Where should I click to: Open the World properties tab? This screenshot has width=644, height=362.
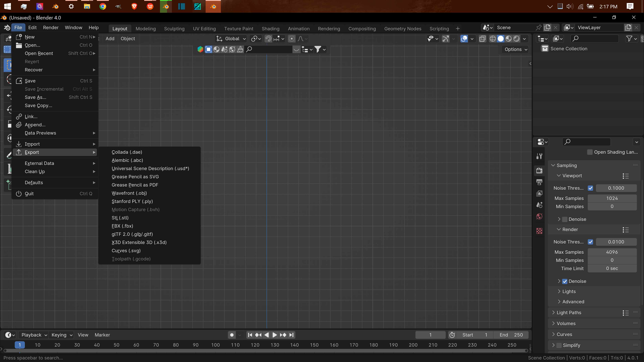pos(540,216)
